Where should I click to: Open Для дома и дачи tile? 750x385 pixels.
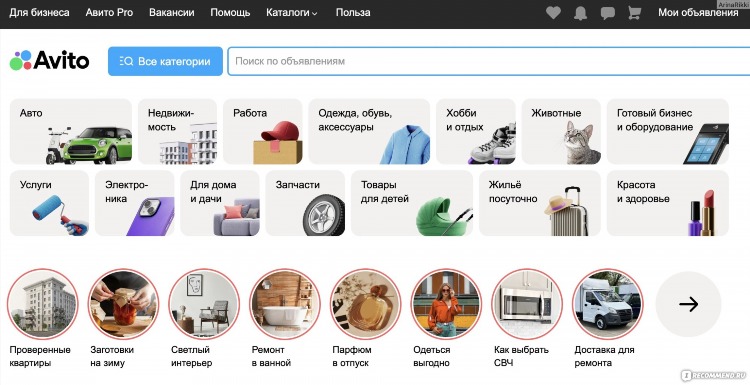pos(220,203)
